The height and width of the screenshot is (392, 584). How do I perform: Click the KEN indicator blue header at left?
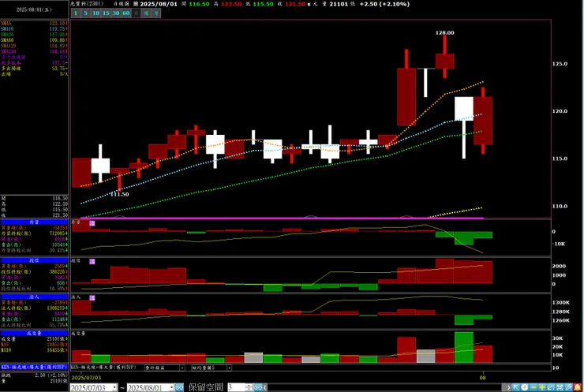34,367
